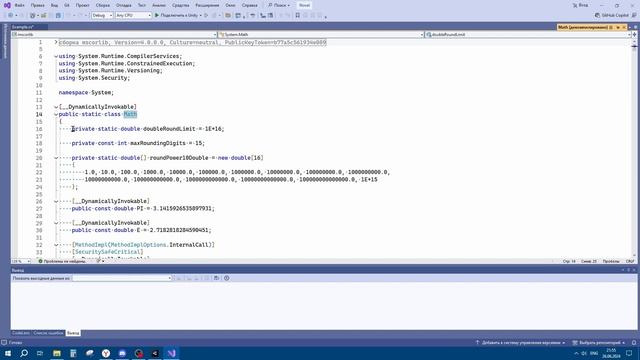Click the Visual Studio logo icon
Screen dimensions: 640x360
click(x=7, y=5)
